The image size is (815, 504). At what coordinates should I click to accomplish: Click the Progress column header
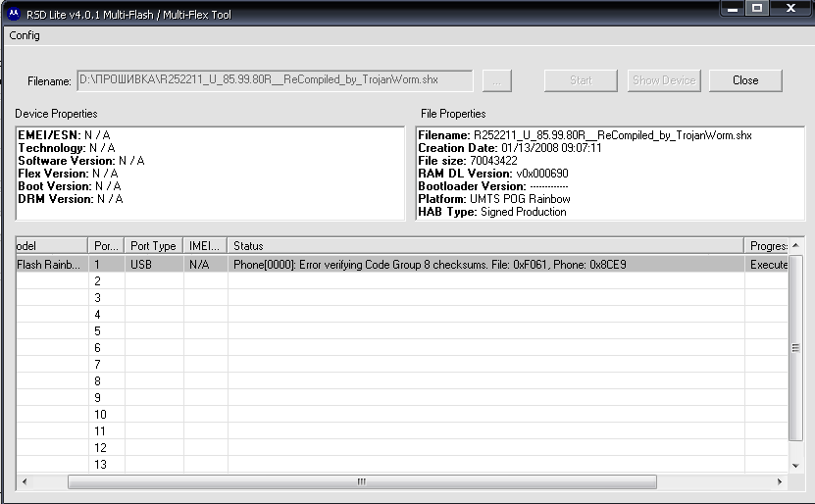767,246
